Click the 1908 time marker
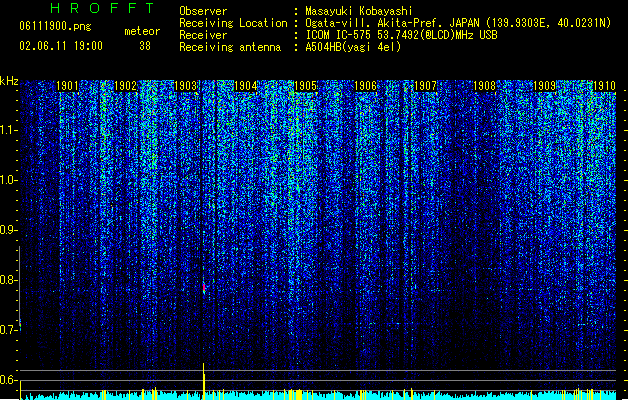The height and width of the screenshot is (400, 629). pos(485,86)
